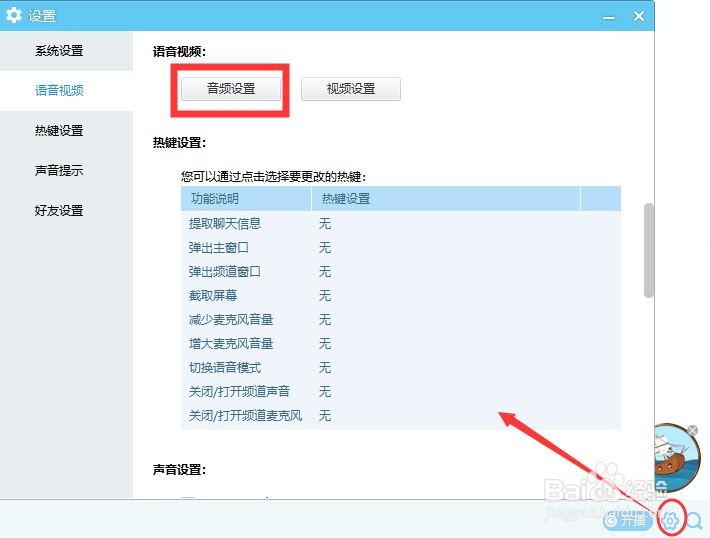
Task: Choose the 弹出频道窗口 row
Action: point(401,271)
